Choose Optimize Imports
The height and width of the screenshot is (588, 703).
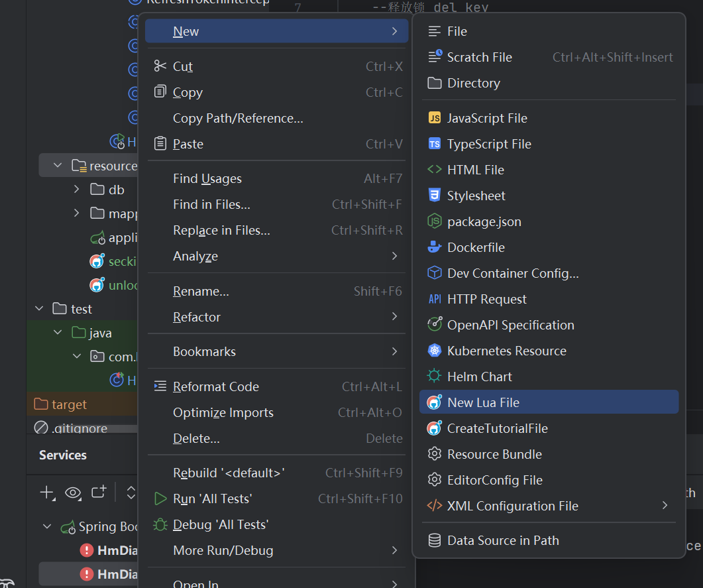coord(276,412)
